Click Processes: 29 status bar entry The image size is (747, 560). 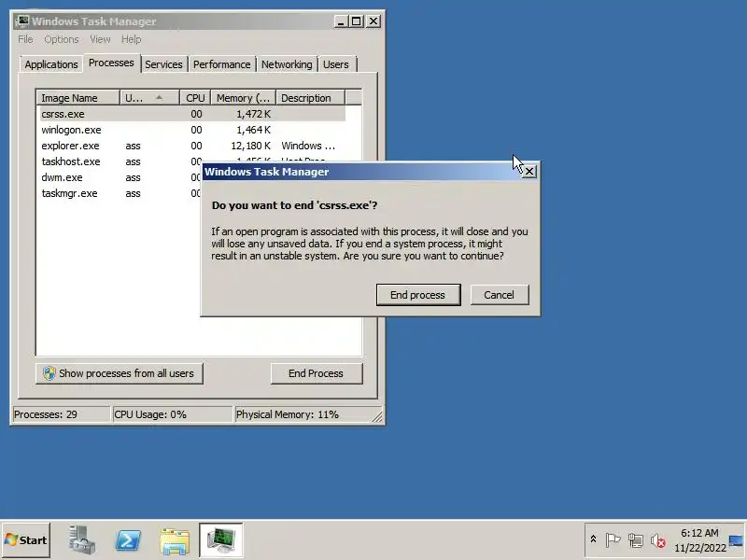61,414
